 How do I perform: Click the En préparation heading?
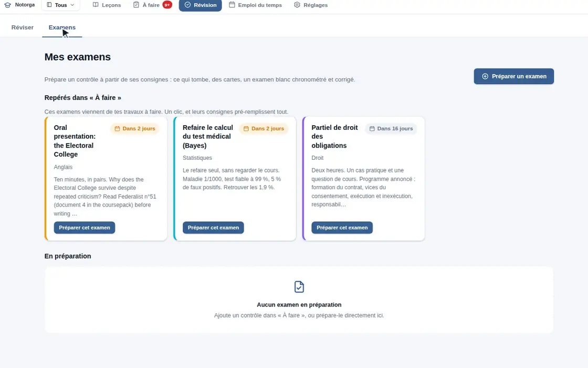click(68, 256)
